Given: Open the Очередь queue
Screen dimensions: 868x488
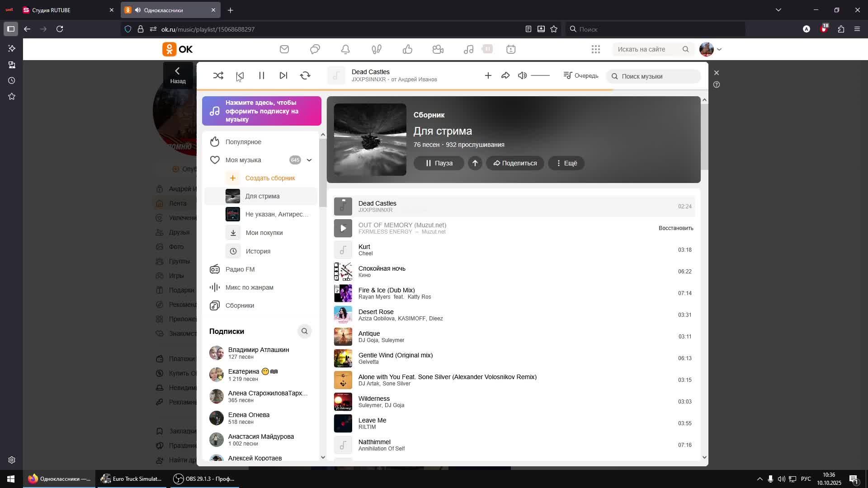Looking at the screenshot, I should [x=581, y=75].
